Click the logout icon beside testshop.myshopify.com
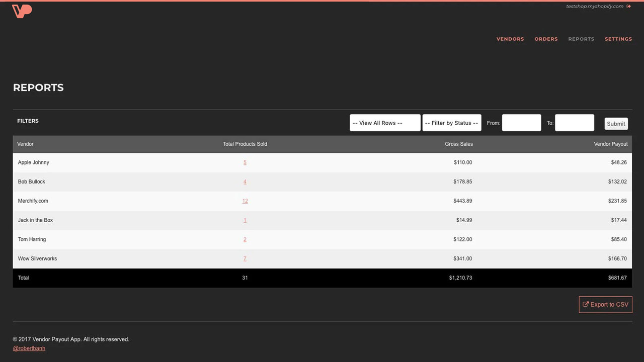The image size is (644, 362). (628, 6)
